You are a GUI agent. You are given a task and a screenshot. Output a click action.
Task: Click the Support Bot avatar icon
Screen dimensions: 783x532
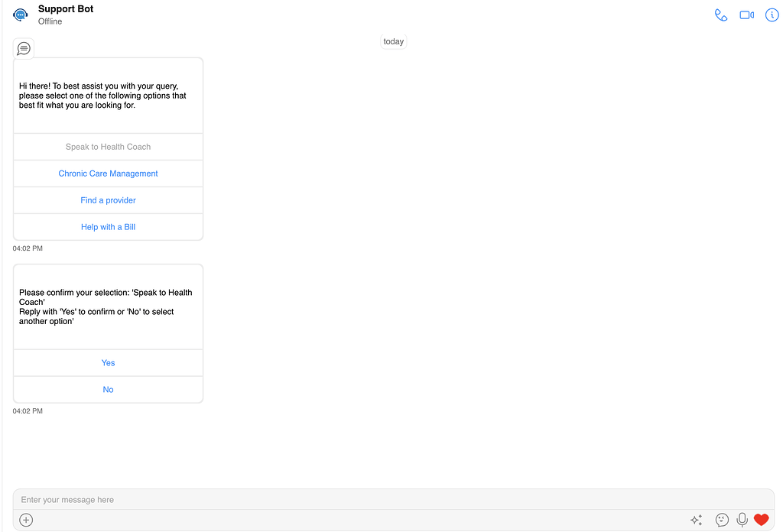coord(21,15)
